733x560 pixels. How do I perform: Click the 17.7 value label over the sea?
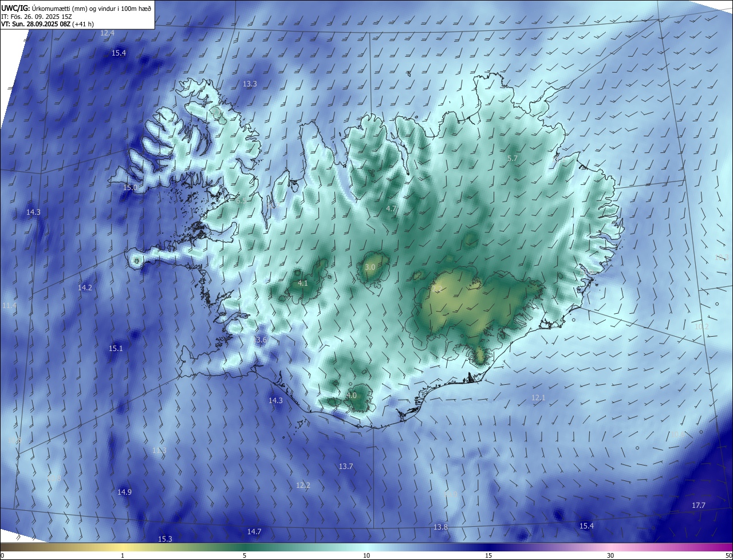tap(699, 506)
